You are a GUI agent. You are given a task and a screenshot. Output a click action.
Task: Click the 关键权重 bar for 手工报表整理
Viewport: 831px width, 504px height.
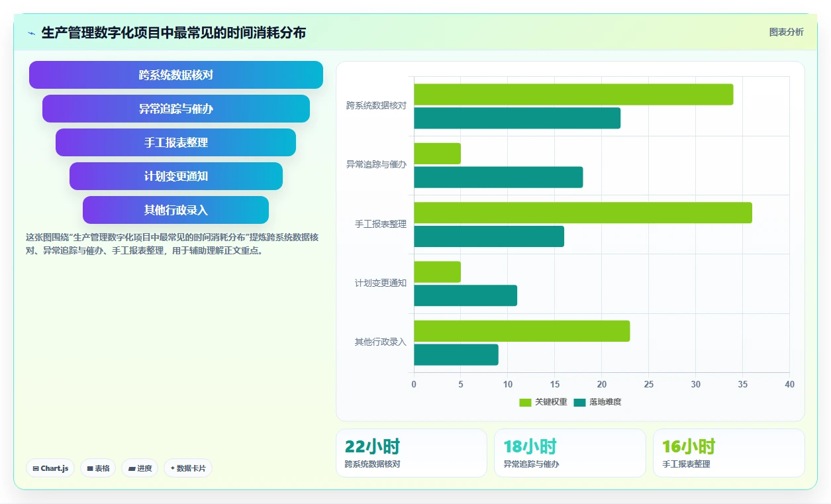[x=583, y=213]
